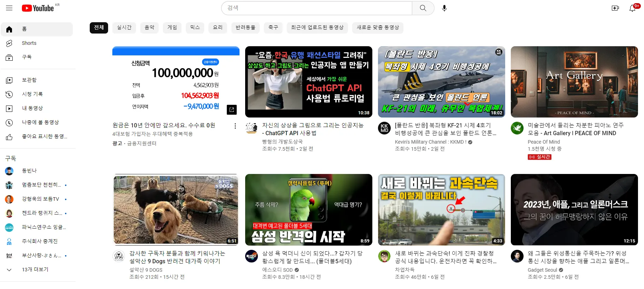Screen dimensions: 644x289
Task: Open 설악산 9 DOGS channel avatar
Action: point(119,256)
